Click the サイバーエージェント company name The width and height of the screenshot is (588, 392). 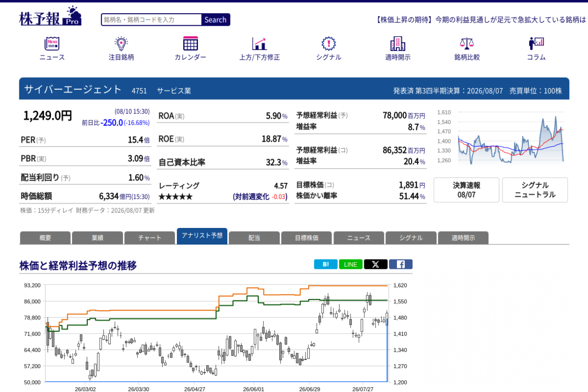tap(73, 89)
